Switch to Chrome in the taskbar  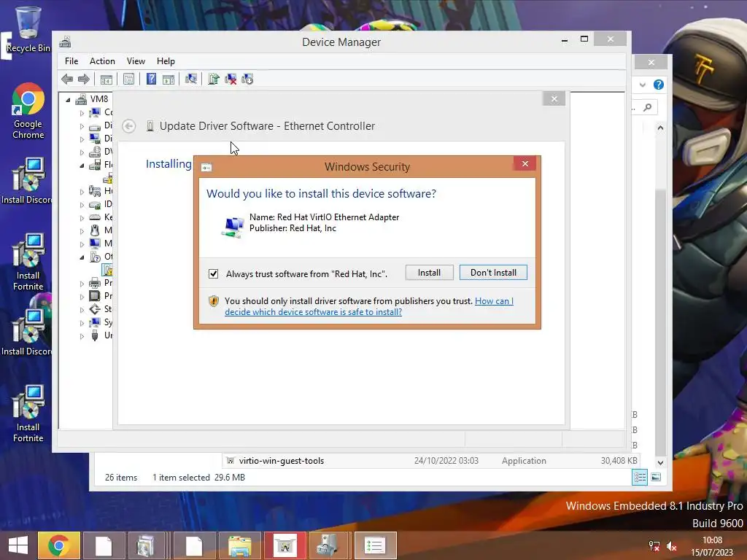pyautogui.click(x=58, y=545)
